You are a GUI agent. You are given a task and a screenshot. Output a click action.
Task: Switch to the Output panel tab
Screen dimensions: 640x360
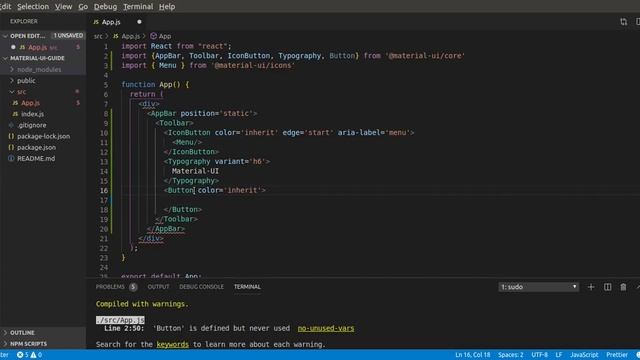pos(158,287)
